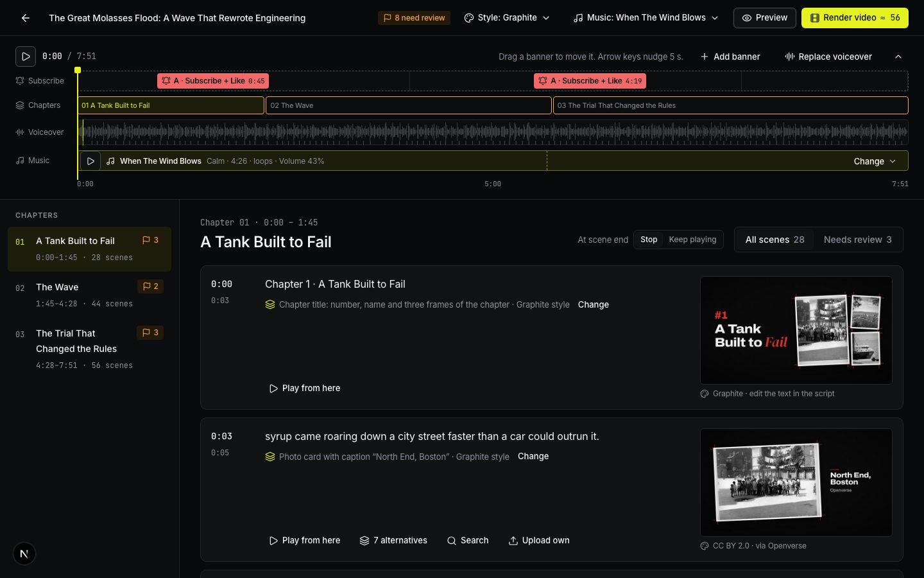Click Add banner
924x578 pixels.
730,57
